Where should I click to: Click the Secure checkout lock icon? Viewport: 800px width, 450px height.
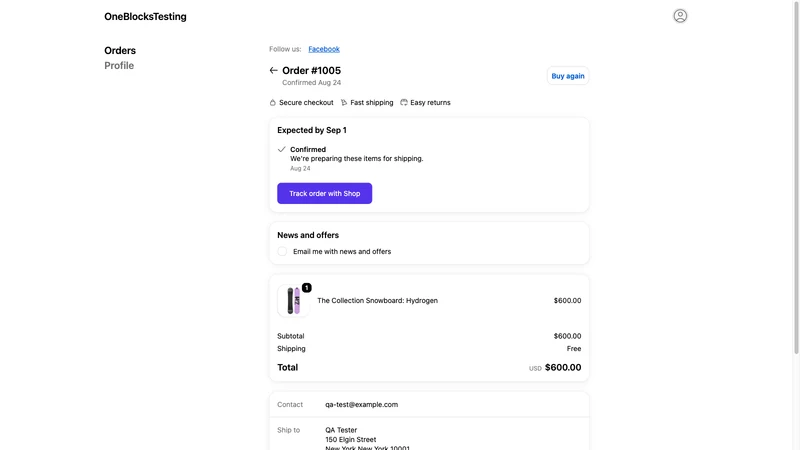272,103
